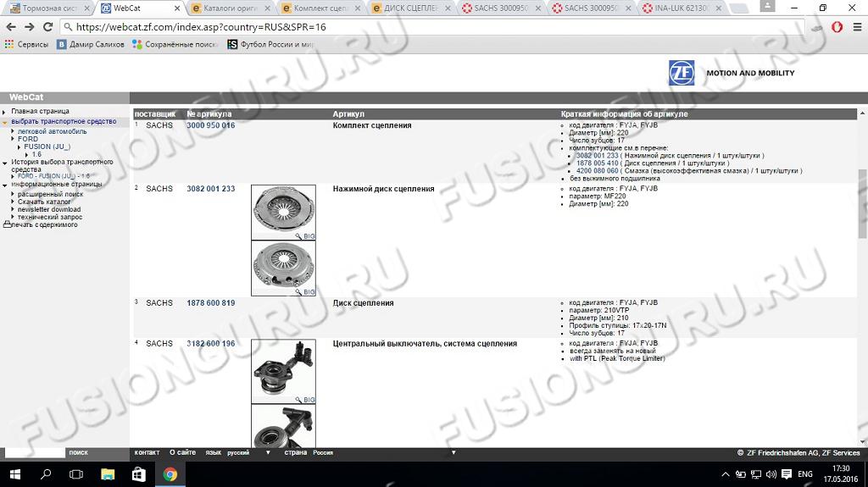Screen dimensions: 868x487
Task: Select FORD in the vehicle tree
Action: coord(28,139)
